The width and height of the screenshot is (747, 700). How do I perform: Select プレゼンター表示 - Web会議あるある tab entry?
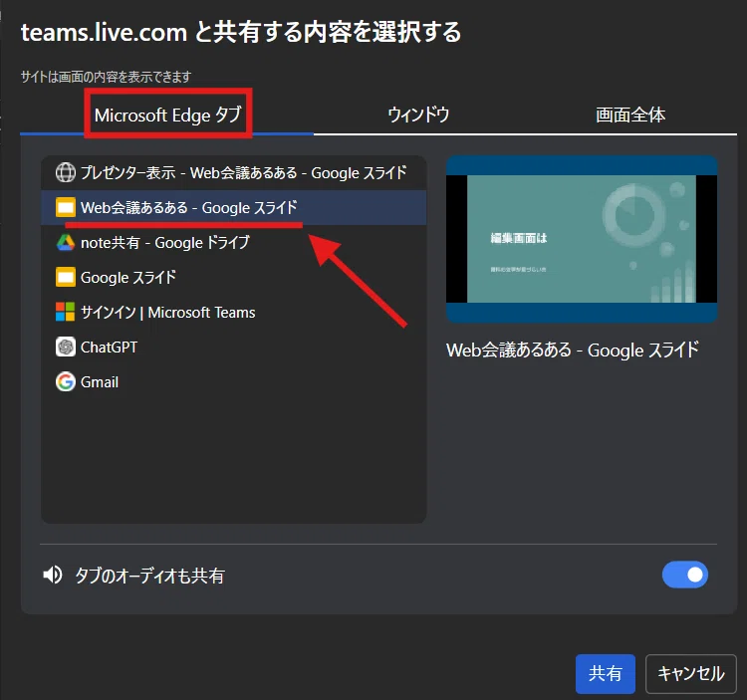tap(233, 172)
